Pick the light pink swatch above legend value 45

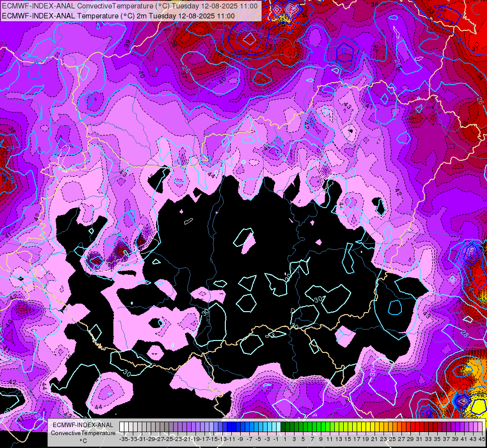click(480, 427)
